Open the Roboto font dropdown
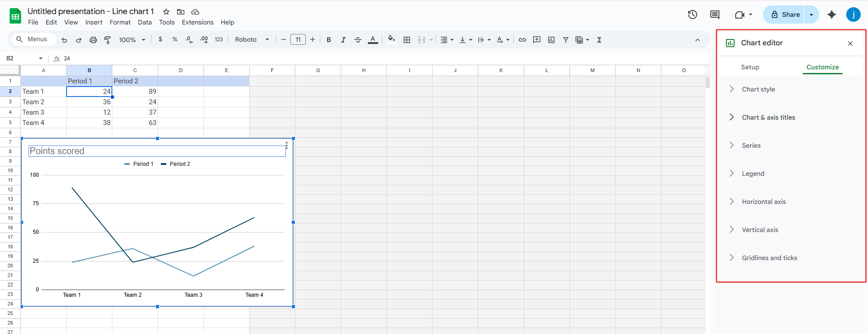The height and width of the screenshot is (334, 868). click(x=252, y=39)
